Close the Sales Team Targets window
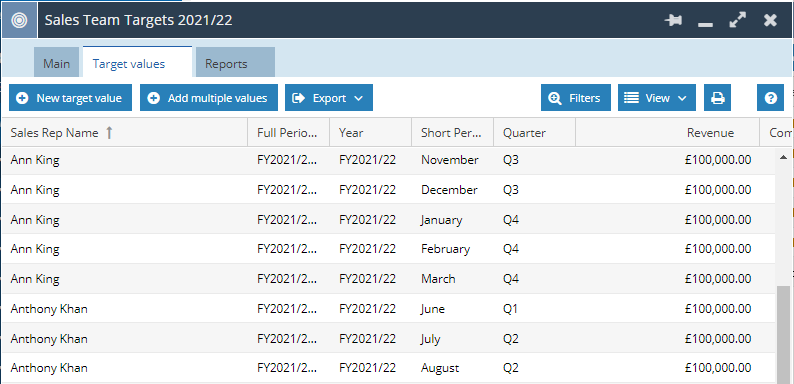The height and width of the screenshot is (384, 794). click(x=770, y=20)
